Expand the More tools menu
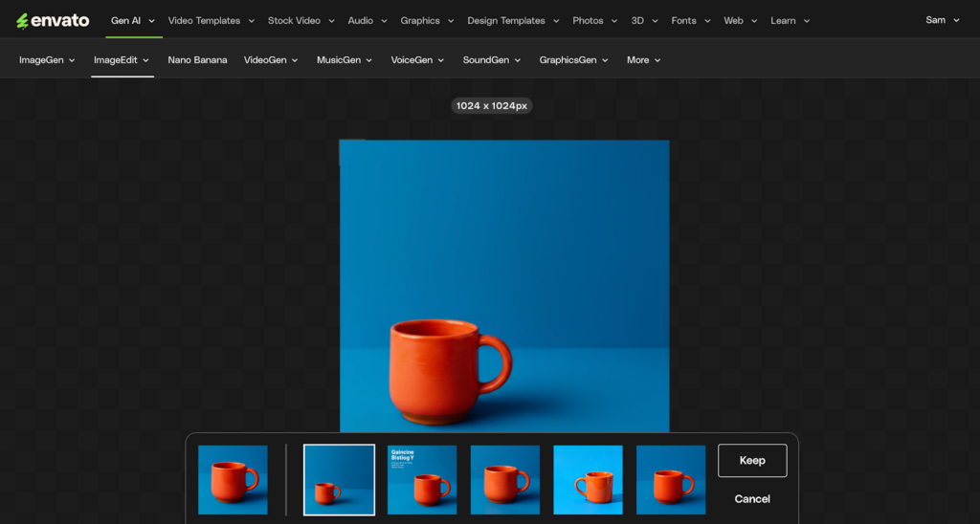The image size is (980, 524). (643, 60)
